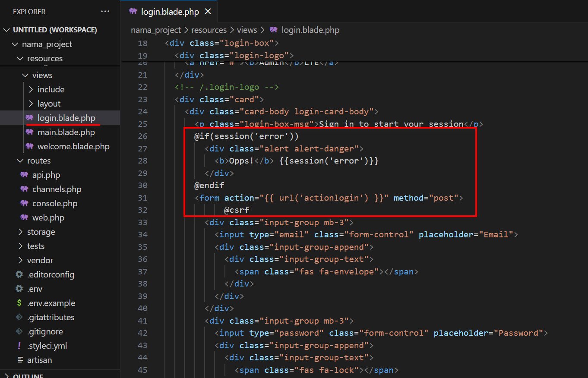Click the placeholder="Password" attribute text
This screenshot has width=588, height=378.
coord(488,333)
